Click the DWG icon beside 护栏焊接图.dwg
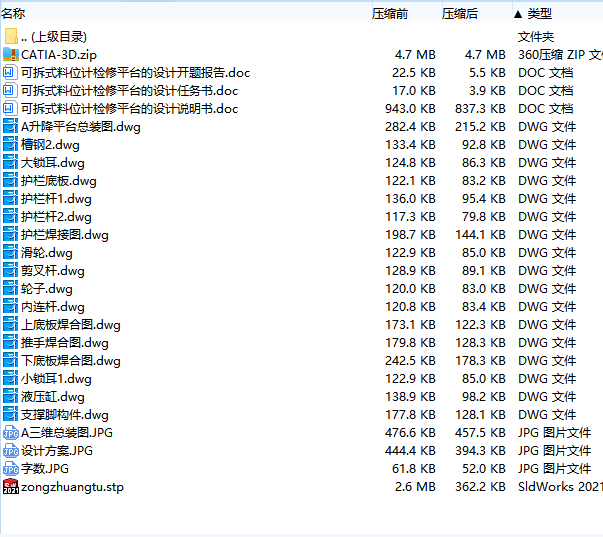 click(x=10, y=235)
